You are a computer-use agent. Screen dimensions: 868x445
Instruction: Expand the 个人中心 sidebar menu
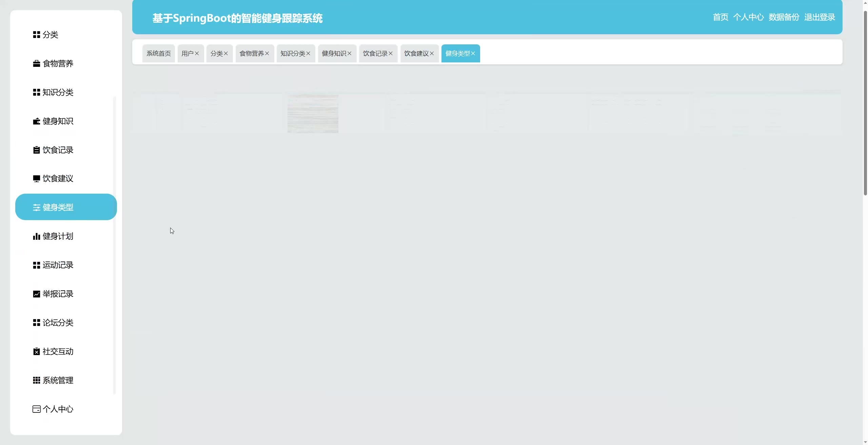58,409
